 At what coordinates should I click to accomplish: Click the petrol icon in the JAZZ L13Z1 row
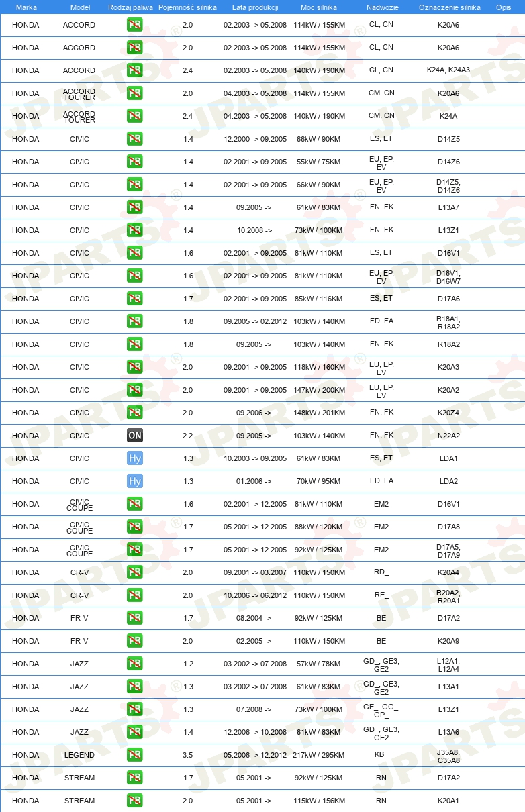click(135, 709)
